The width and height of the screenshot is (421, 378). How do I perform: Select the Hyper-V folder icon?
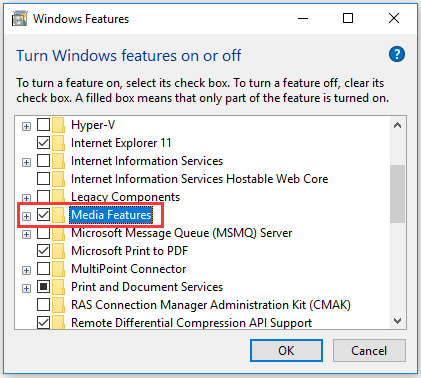click(x=59, y=125)
